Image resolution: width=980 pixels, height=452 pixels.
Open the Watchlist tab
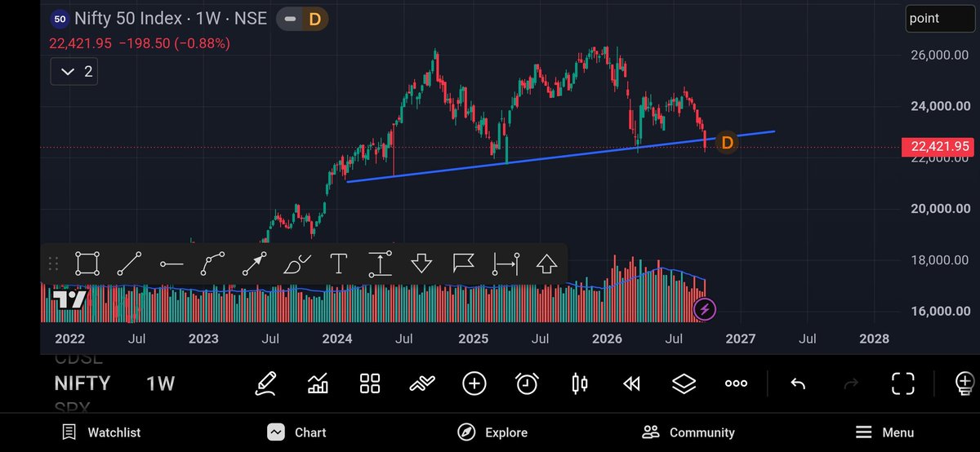pos(101,432)
